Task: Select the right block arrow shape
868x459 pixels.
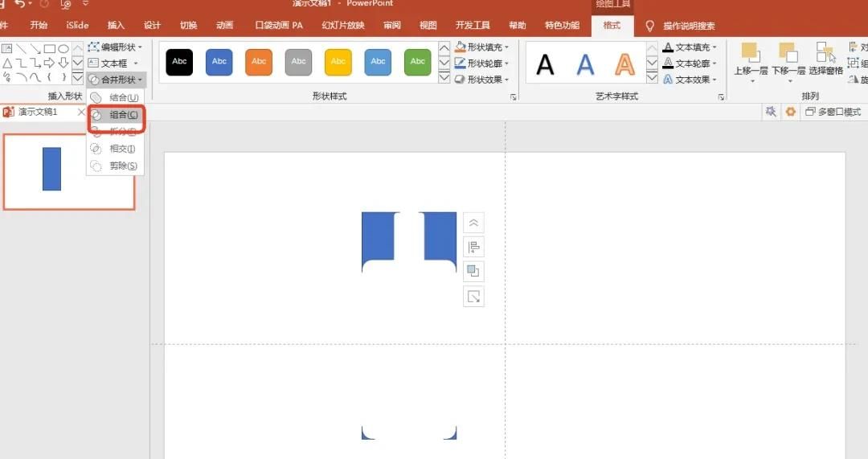Action: (x=49, y=64)
